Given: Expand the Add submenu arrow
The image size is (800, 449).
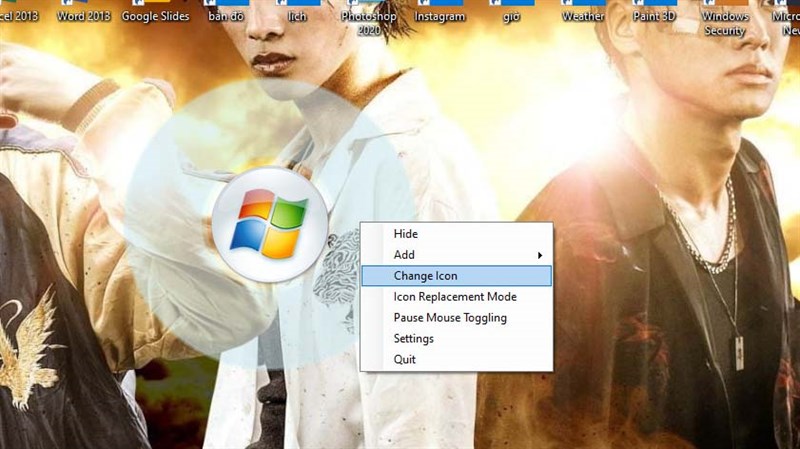Looking at the screenshot, I should point(540,255).
